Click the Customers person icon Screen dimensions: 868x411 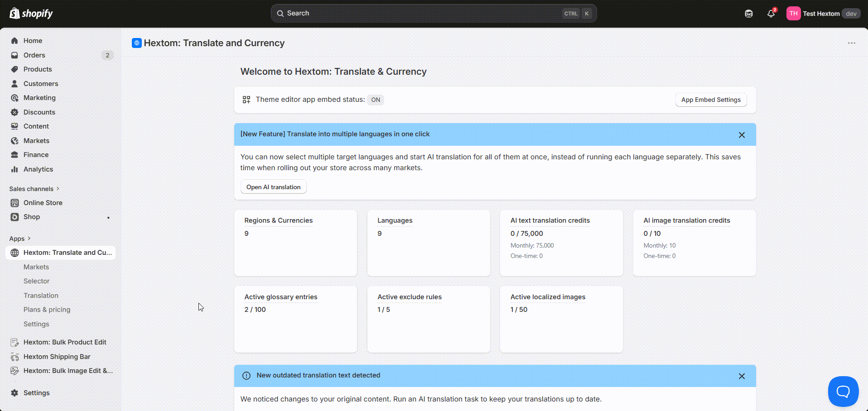point(14,84)
